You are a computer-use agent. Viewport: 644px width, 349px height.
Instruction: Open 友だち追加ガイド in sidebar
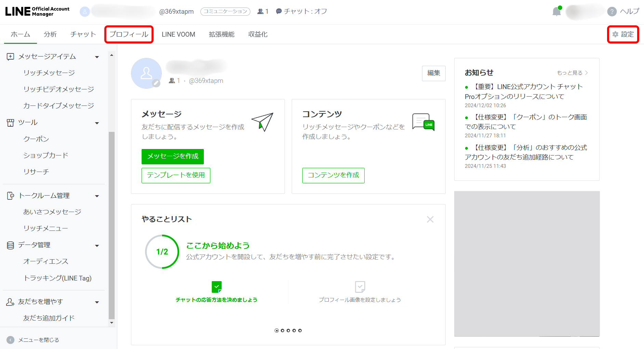click(49, 318)
